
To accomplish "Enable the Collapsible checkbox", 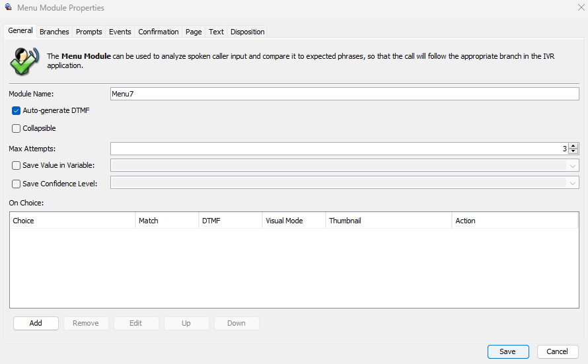I will (x=16, y=129).
